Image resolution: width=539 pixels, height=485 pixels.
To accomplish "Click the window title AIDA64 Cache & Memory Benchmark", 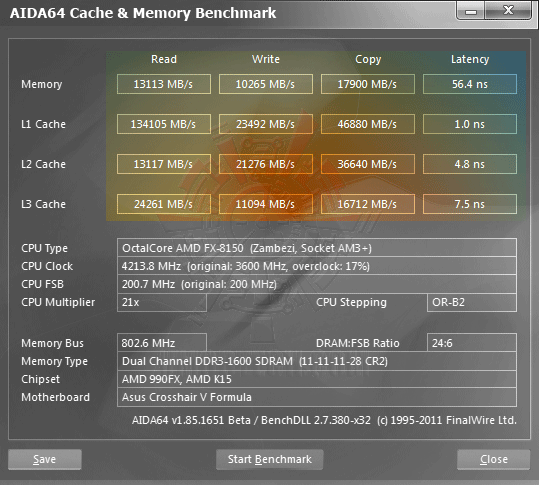I will pyautogui.click(x=143, y=13).
